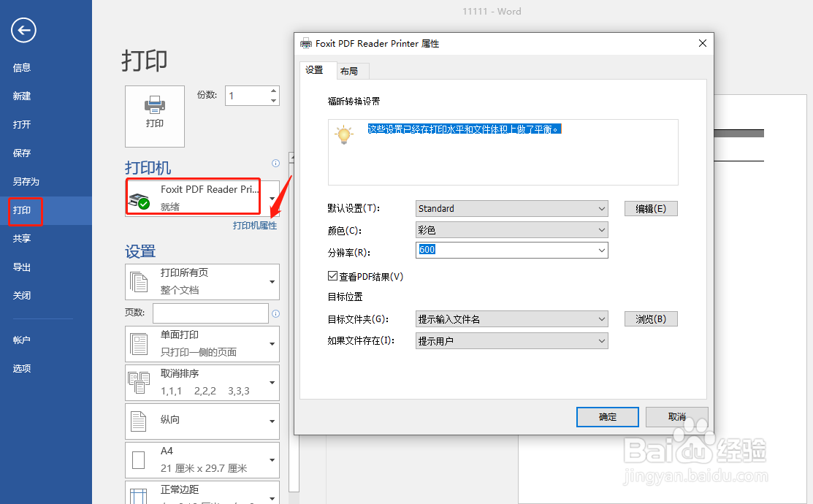Screen dimensions: 813x504
Task: Click the info icon next to 页数 field
Action: [x=276, y=313]
